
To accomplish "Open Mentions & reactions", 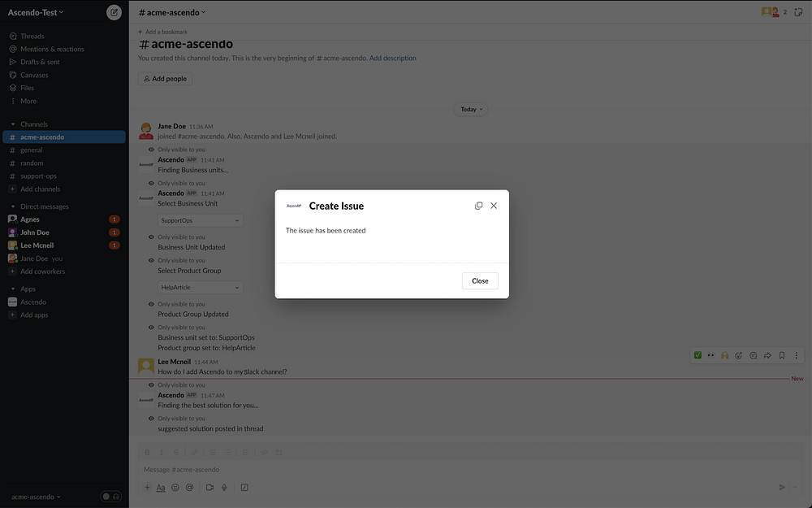I will coord(52,50).
